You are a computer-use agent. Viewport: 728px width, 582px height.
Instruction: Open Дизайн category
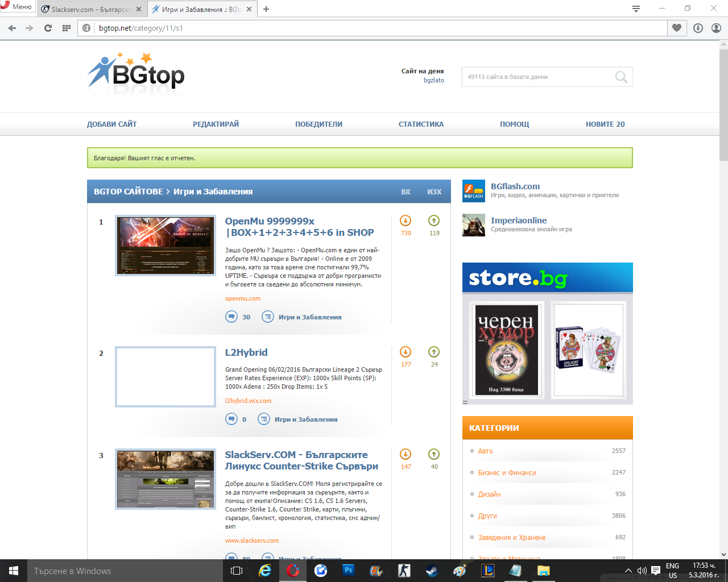point(489,494)
